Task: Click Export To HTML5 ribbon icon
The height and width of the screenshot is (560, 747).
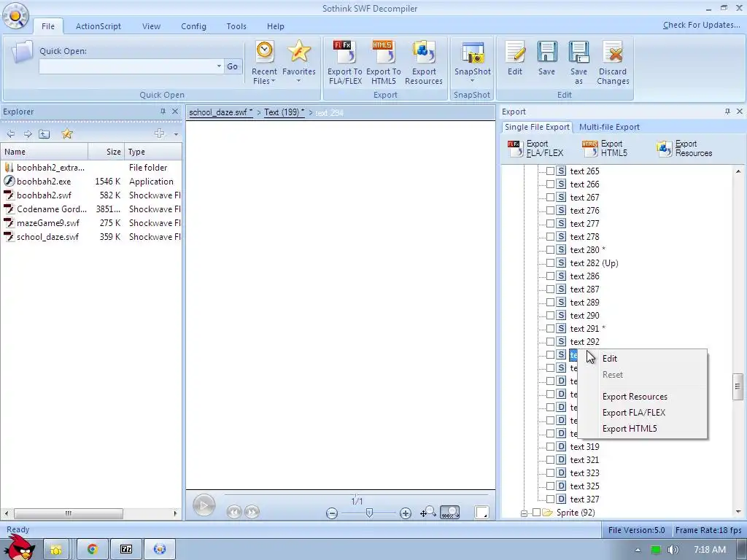Action: coord(384,52)
